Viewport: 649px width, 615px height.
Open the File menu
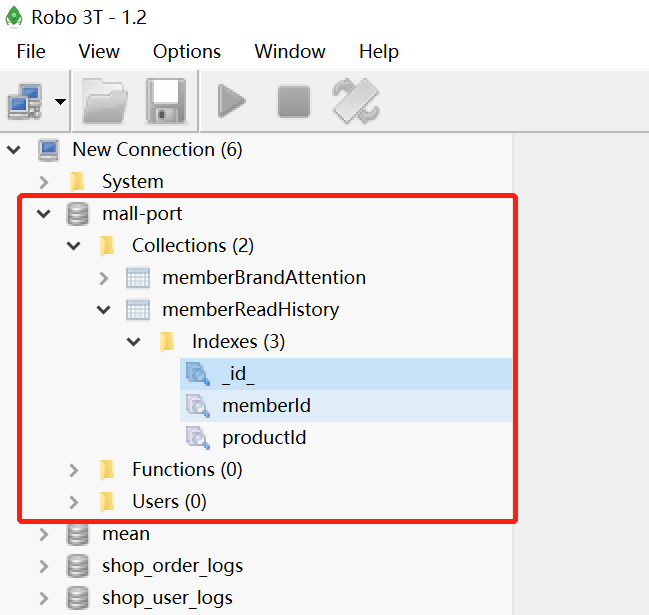(31, 52)
